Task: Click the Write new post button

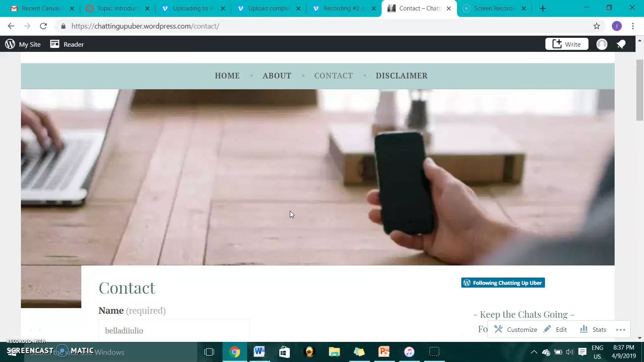Action: 567,44
